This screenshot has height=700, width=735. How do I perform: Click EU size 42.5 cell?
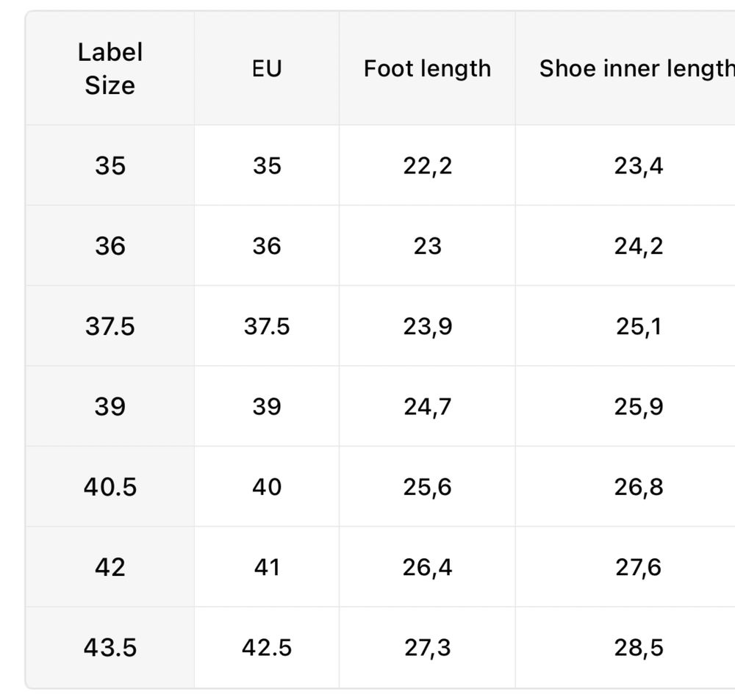(x=267, y=648)
